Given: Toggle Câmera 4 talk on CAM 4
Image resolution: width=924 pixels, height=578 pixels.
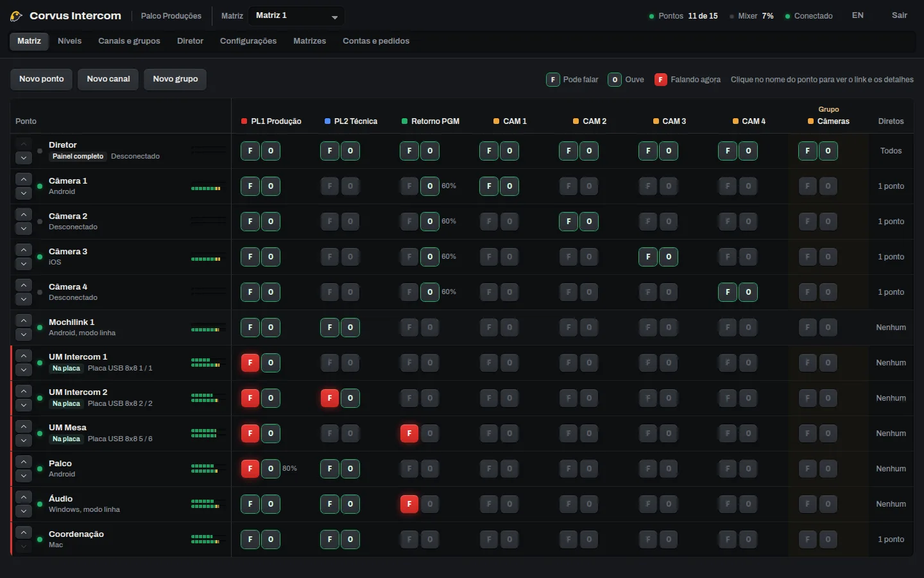Looking at the screenshot, I should [x=728, y=292].
